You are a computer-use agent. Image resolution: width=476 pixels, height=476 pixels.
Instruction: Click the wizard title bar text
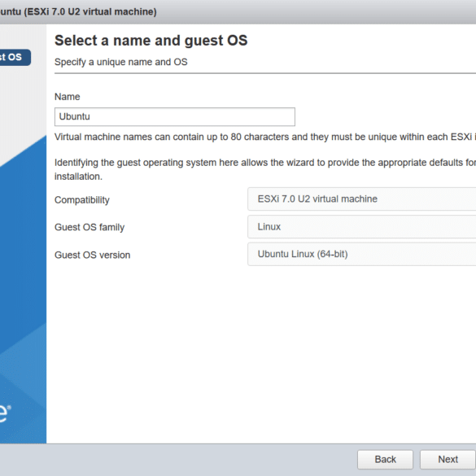click(78, 11)
